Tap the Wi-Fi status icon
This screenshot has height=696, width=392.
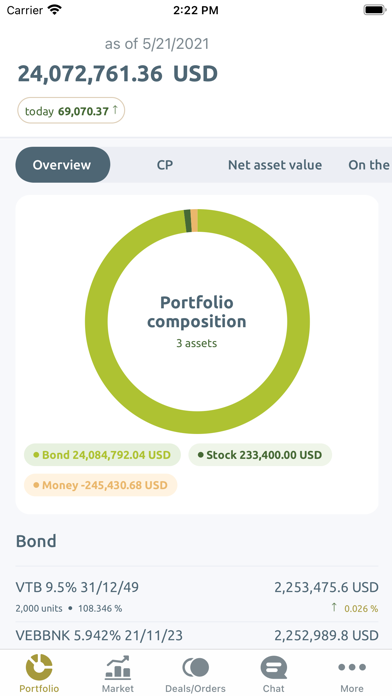55,10
